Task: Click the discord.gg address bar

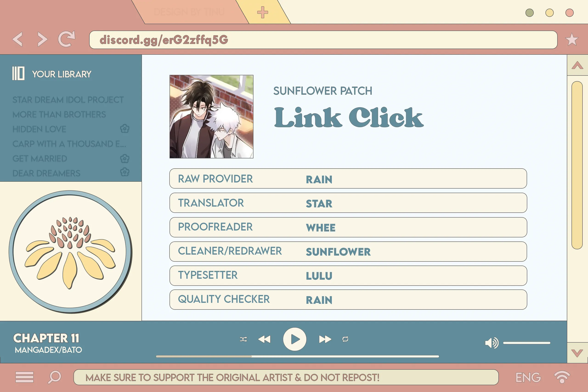Action: coord(323,40)
